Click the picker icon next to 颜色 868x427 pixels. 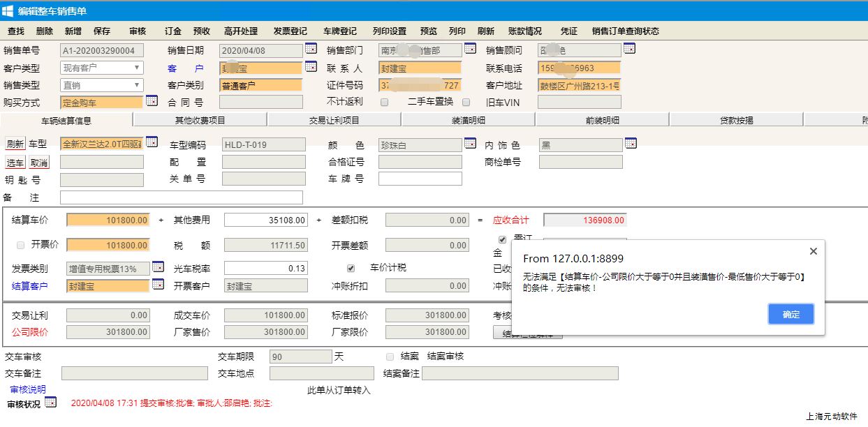click(470, 143)
